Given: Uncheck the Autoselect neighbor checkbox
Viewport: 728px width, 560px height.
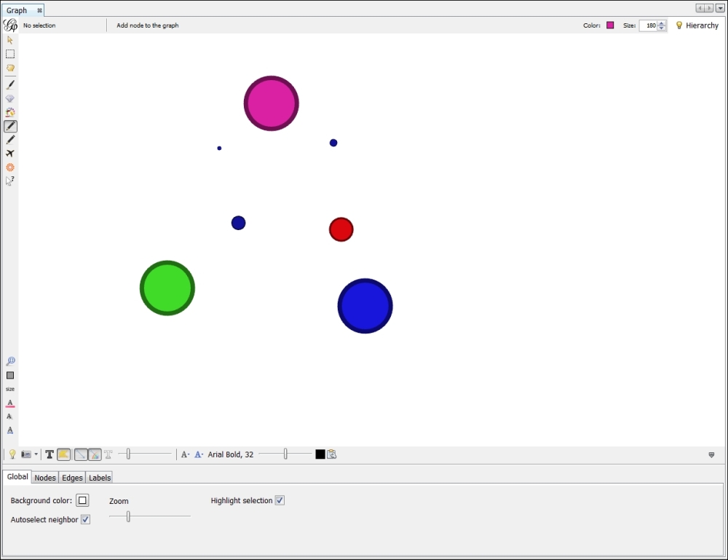Looking at the screenshot, I should coord(85,519).
